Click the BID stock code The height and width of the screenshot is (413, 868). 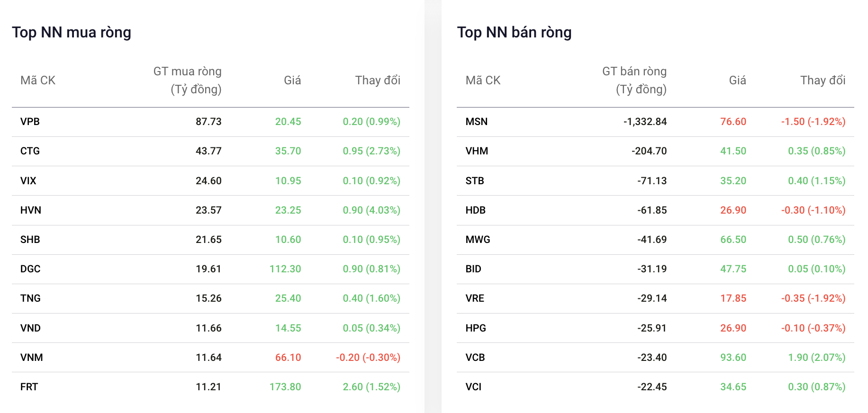tap(473, 269)
